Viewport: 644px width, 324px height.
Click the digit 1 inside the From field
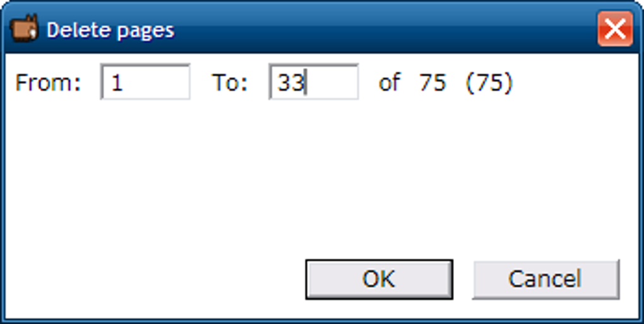(x=116, y=83)
